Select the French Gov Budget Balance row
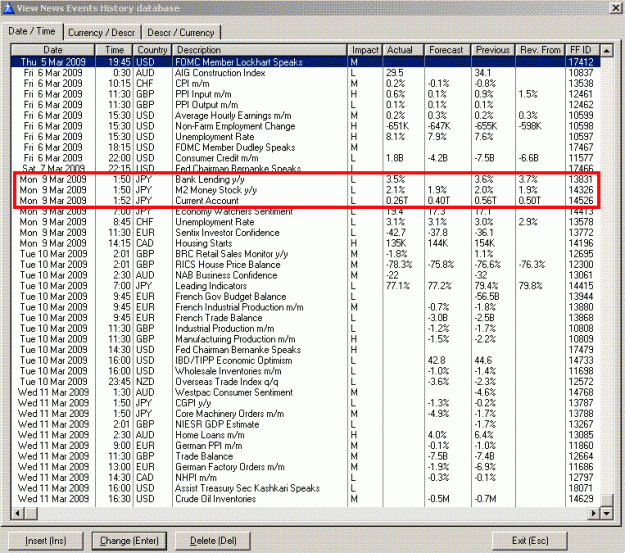Screen dimensions: 625x553 [x=306, y=296]
